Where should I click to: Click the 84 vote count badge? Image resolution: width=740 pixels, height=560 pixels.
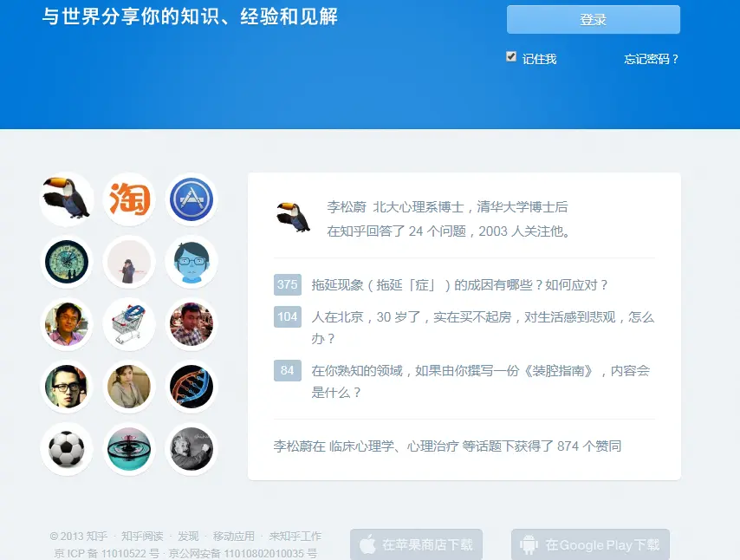(288, 370)
